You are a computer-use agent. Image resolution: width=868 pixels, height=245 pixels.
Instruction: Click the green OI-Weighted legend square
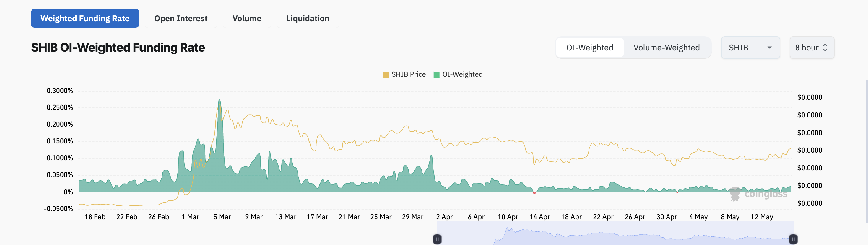[x=436, y=75]
